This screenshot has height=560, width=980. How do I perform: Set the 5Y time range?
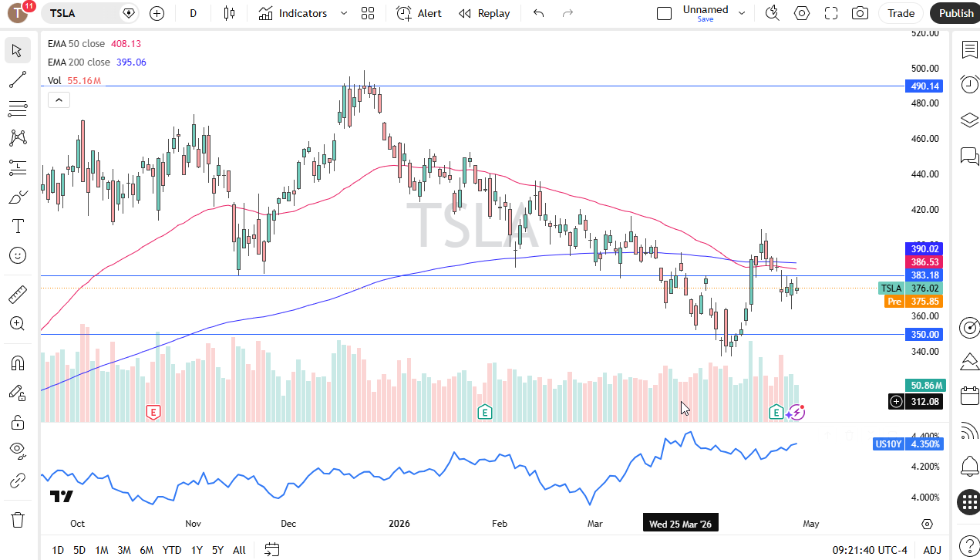(x=217, y=550)
